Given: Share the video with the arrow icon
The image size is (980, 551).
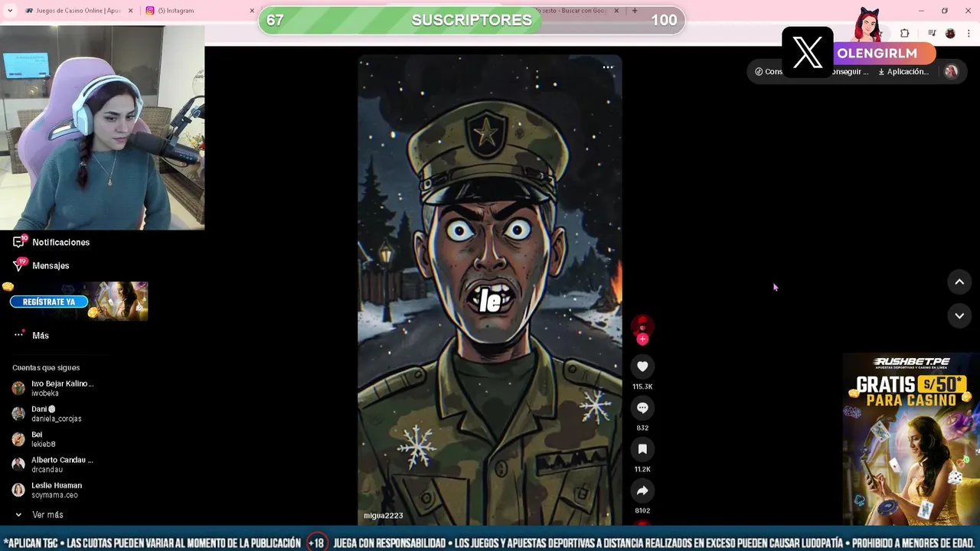Looking at the screenshot, I should [x=642, y=491].
